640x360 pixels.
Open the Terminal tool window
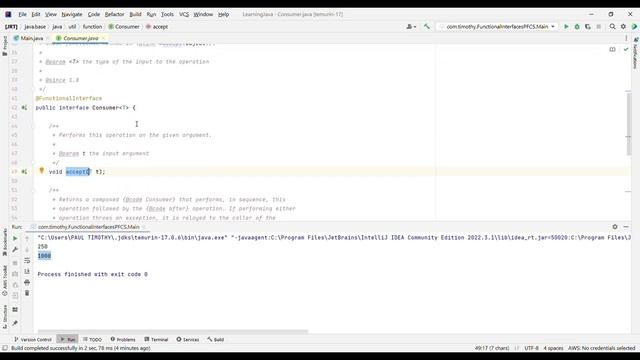pos(156,340)
